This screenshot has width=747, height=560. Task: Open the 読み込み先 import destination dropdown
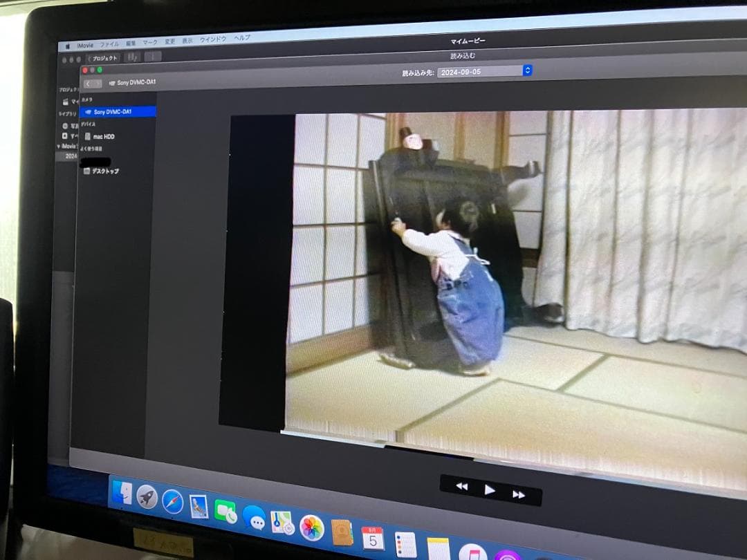(x=485, y=71)
